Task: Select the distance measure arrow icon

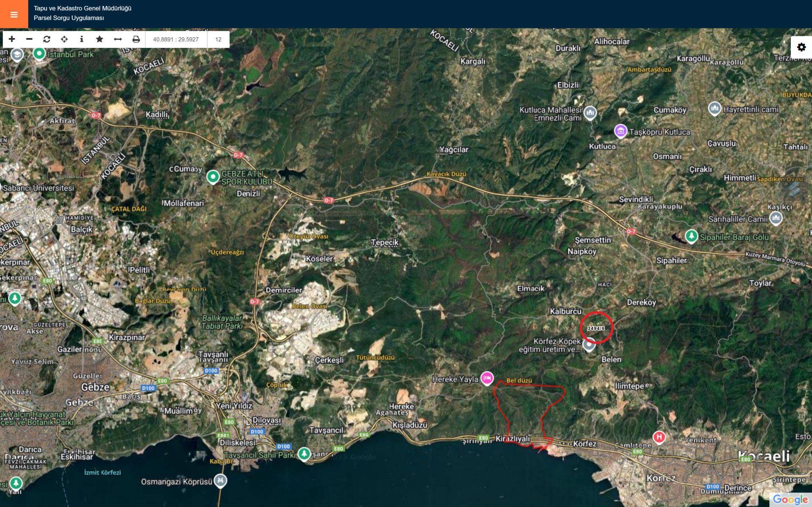Action: [118, 39]
